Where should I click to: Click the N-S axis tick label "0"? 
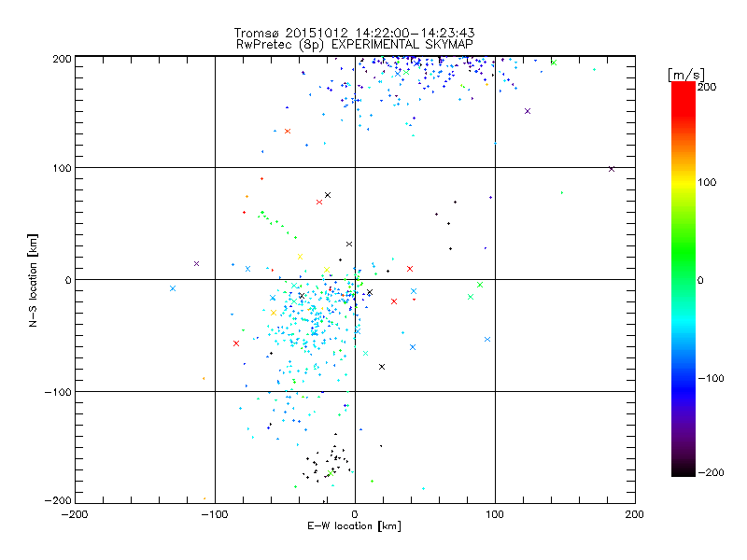coord(68,280)
